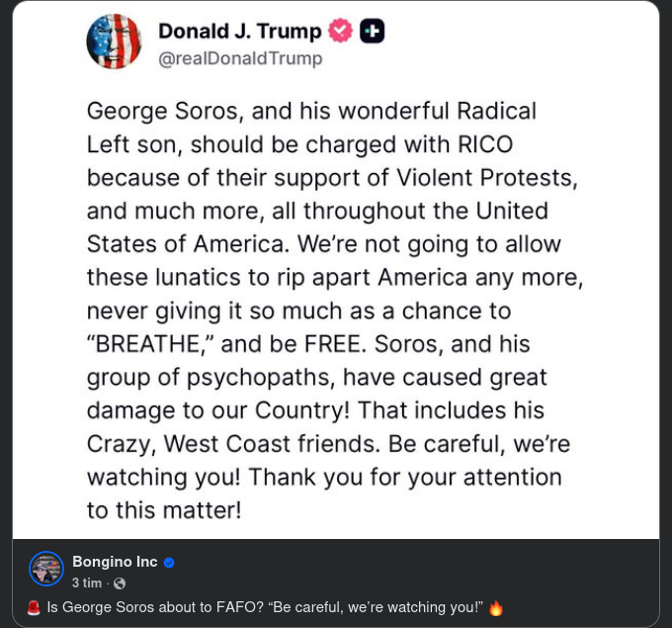This screenshot has width=672, height=628.
Task: Click the blue verified badge beside Bongino Inc
Action: point(169,563)
